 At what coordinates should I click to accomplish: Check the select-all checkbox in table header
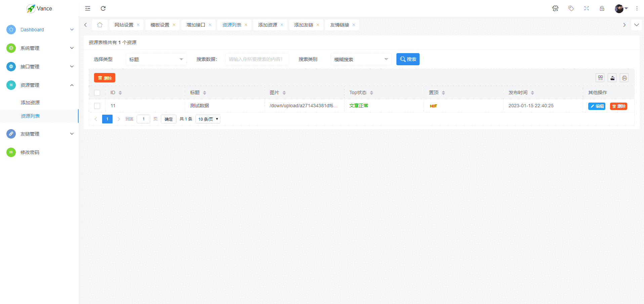[x=97, y=93]
